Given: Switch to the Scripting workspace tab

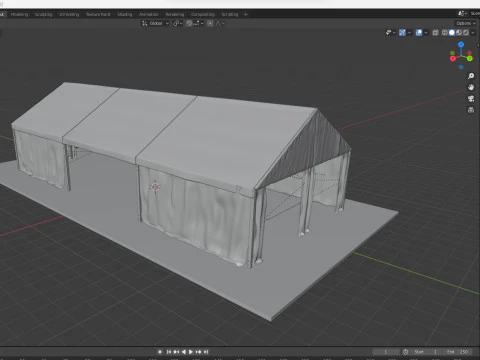Looking at the screenshot, I should 230,14.
